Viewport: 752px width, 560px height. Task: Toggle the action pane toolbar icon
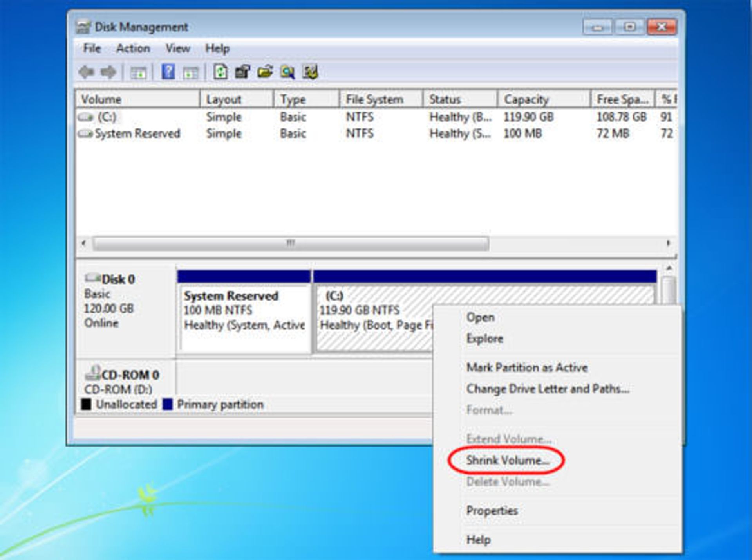[x=191, y=72]
